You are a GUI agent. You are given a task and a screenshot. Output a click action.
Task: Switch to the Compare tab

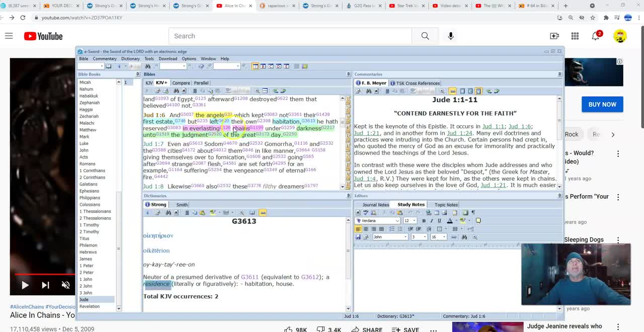181,83
